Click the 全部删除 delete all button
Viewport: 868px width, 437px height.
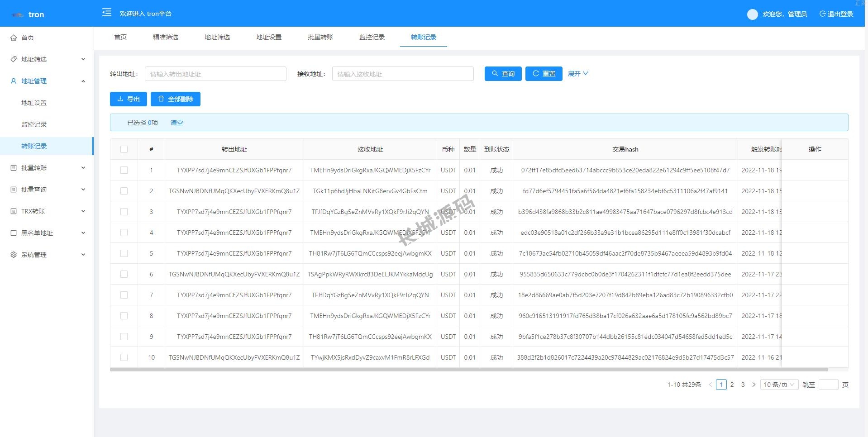(176, 99)
